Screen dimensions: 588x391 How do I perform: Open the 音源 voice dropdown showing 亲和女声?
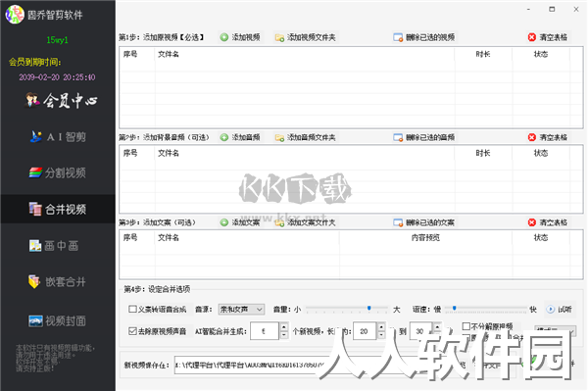pos(241,310)
